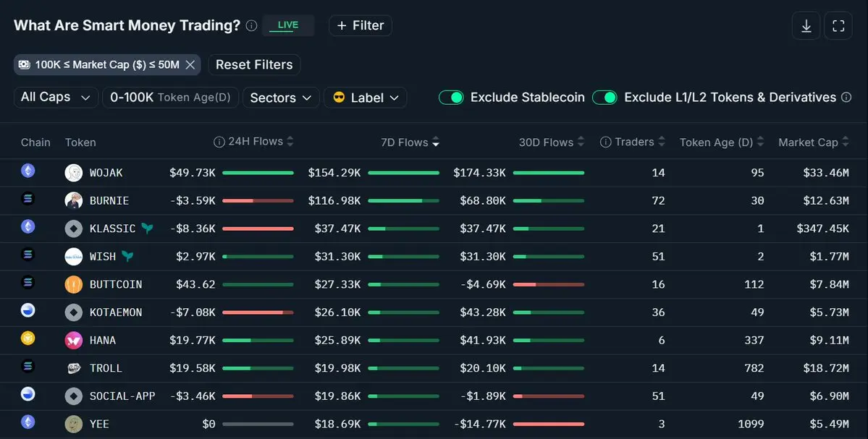Click BUTTCOIN's $43.62 24H flow value
Screen dimensions: 868x439
coord(195,284)
